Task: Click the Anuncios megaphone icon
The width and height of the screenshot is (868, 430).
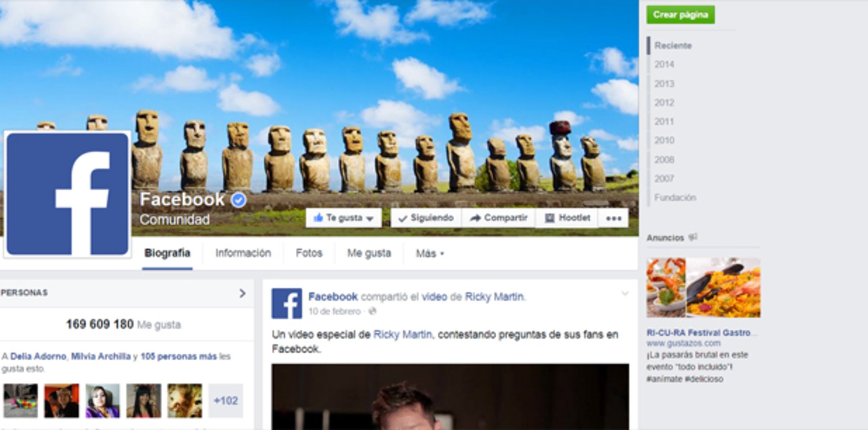Action: coord(692,237)
